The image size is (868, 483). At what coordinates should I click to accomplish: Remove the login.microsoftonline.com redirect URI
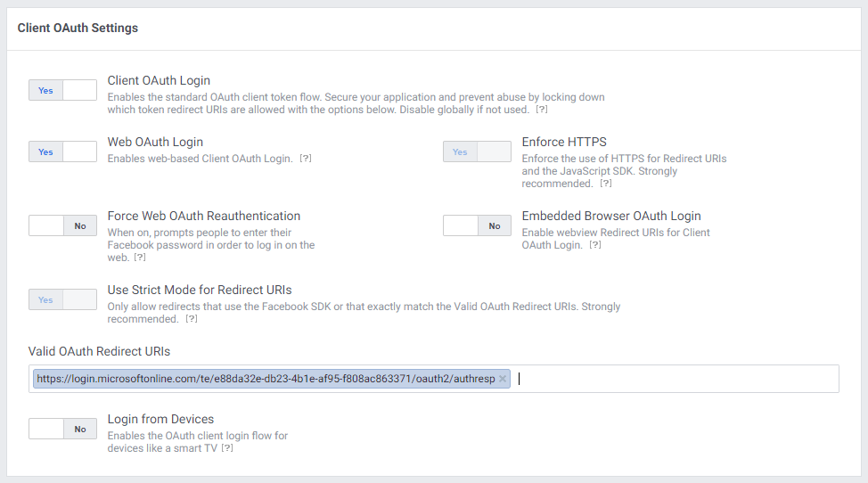503,379
